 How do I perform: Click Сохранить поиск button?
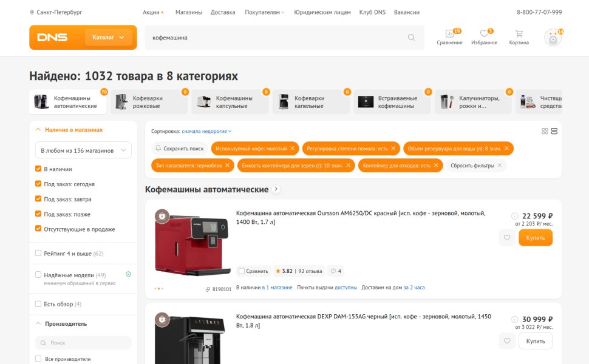tap(180, 148)
